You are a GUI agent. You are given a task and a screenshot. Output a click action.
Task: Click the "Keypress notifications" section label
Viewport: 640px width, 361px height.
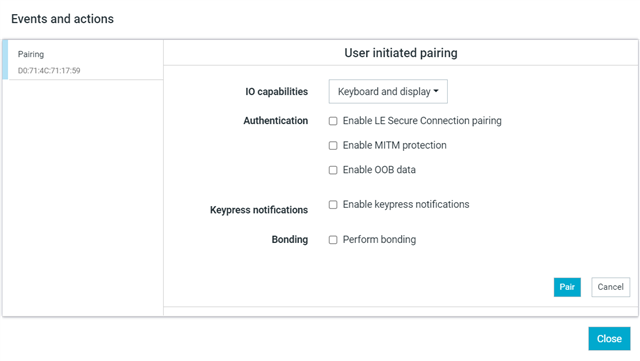[259, 210]
